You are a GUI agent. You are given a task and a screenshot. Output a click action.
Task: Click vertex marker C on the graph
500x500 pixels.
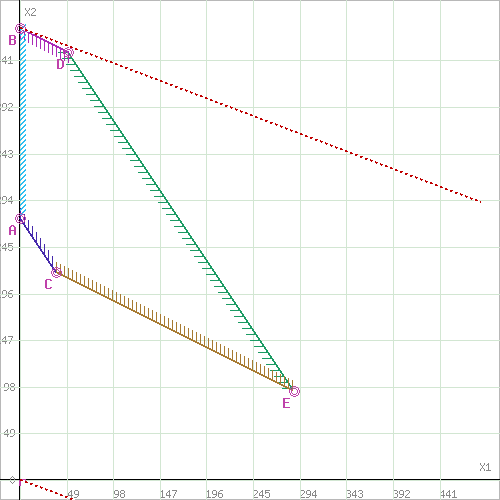point(57,273)
